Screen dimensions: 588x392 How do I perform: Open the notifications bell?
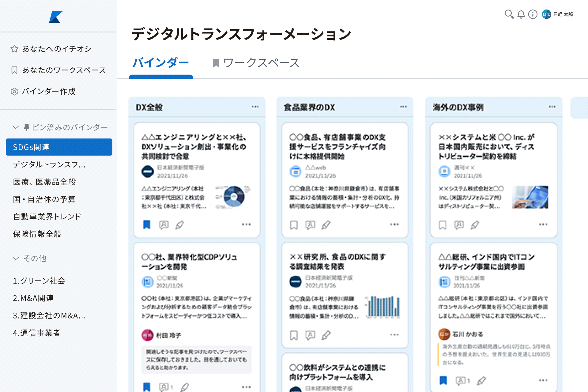pos(521,14)
